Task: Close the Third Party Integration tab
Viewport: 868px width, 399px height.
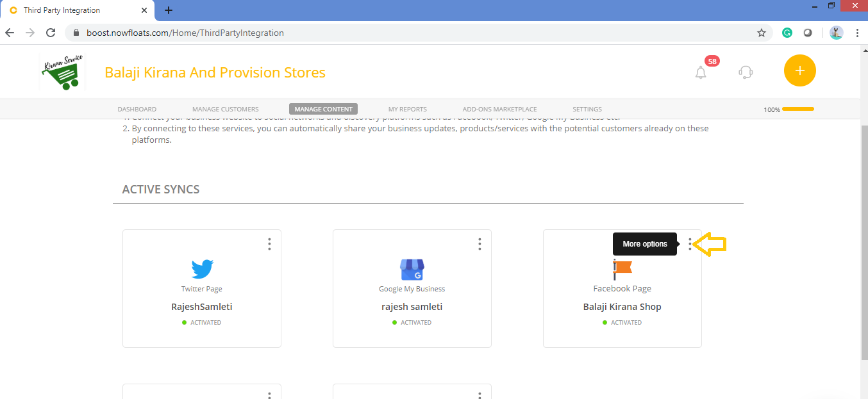Action: tap(144, 10)
